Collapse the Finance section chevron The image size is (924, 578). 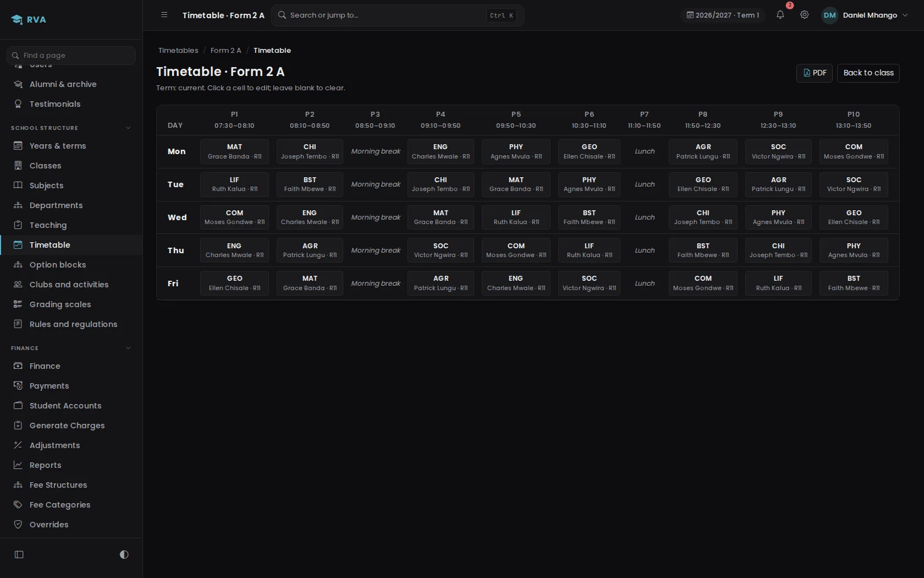[x=128, y=348]
